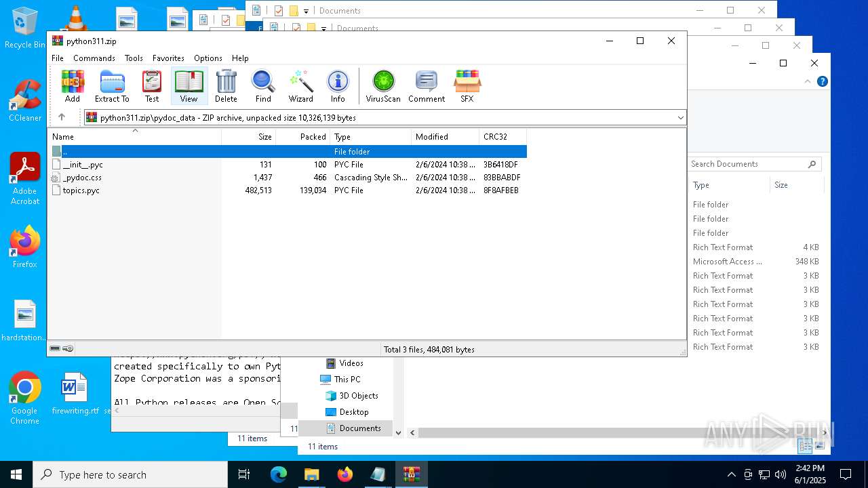Click Microsoft Access file type row
868x488 pixels.
pos(756,262)
